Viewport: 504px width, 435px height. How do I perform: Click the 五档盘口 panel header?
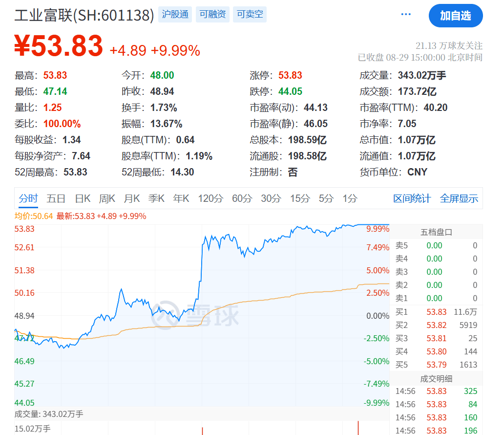pos(436,231)
